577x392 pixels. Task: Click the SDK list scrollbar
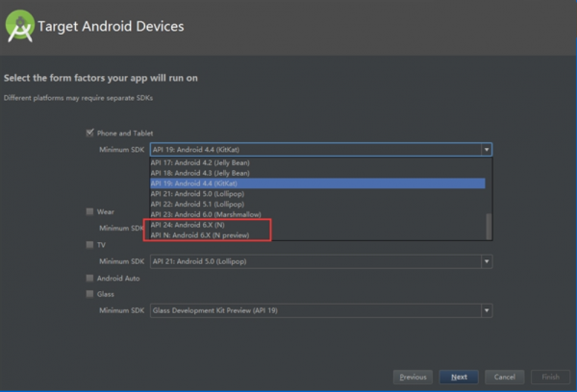(489, 227)
